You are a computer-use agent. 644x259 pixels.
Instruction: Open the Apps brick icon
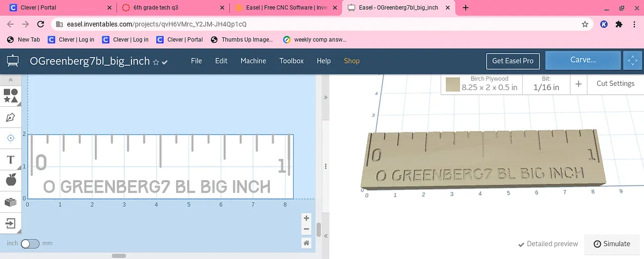pyautogui.click(x=11, y=202)
